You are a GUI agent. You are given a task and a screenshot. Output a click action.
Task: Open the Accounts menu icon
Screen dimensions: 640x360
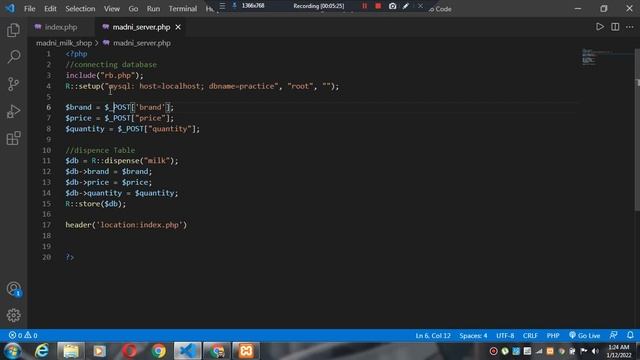click(13, 289)
